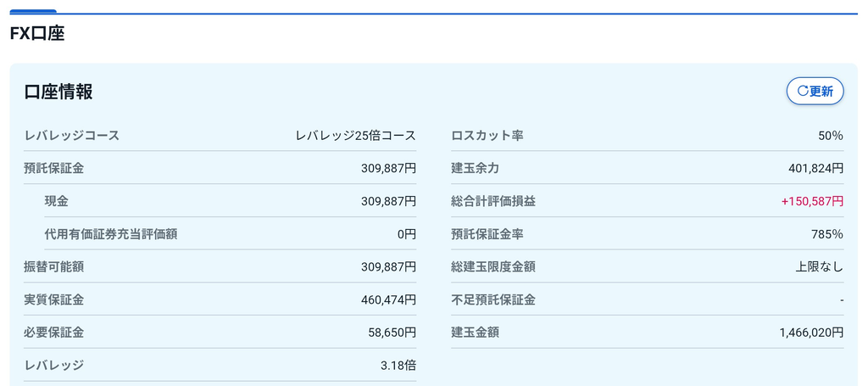Click the 振替可能額 amount
868x386 pixels.
point(388,267)
